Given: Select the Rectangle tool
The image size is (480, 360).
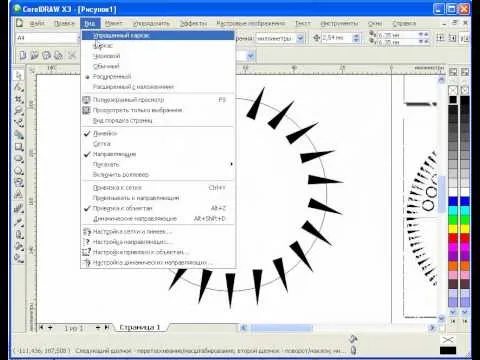Looking at the screenshot, I should (19, 147).
